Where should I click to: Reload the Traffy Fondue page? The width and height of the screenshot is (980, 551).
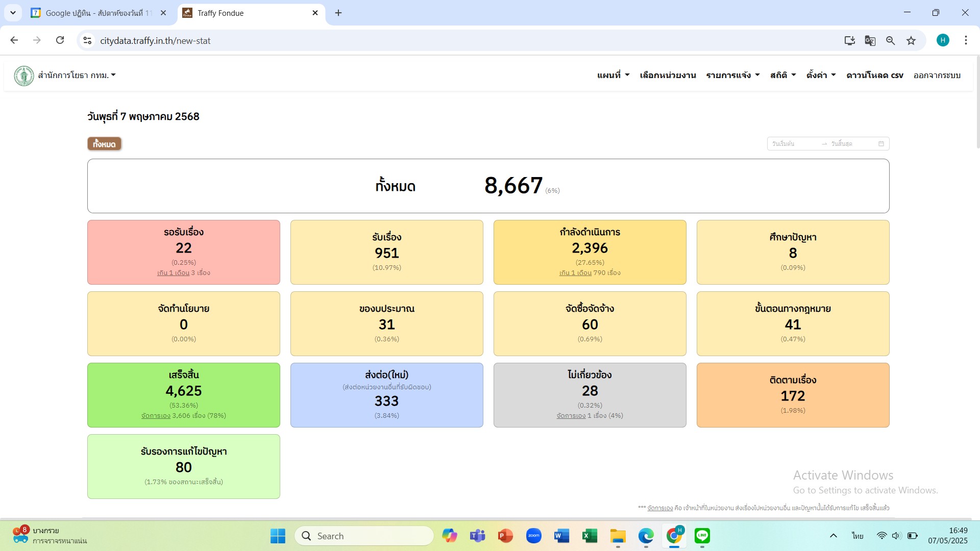[x=60, y=40]
